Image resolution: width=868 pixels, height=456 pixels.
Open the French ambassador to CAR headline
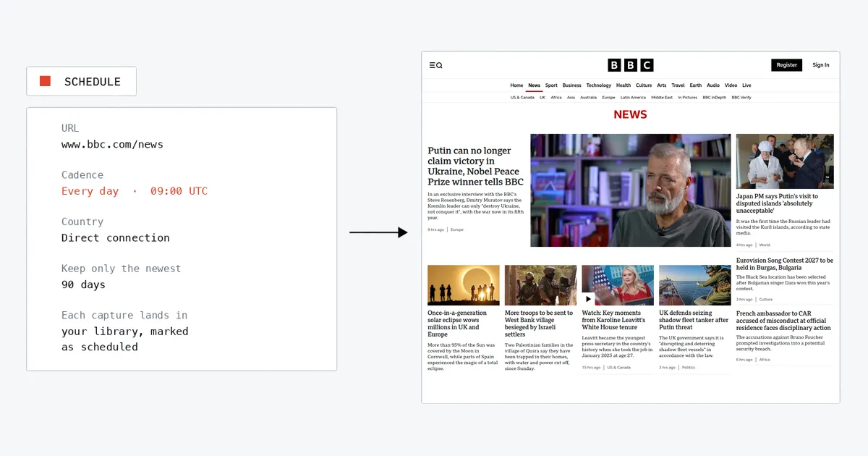pyautogui.click(x=784, y=321)
